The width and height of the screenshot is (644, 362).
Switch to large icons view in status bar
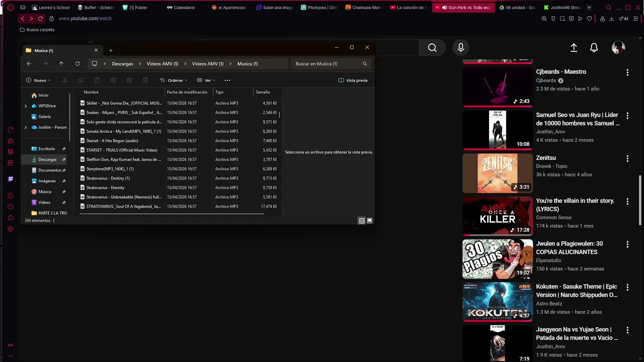pyautogui.click(x=370, y=221)
